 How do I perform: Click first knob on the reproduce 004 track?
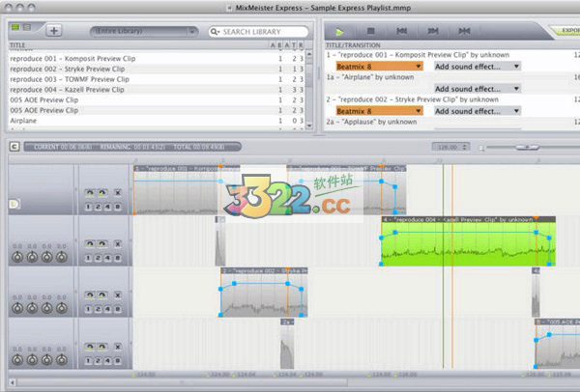click(17, 257)
